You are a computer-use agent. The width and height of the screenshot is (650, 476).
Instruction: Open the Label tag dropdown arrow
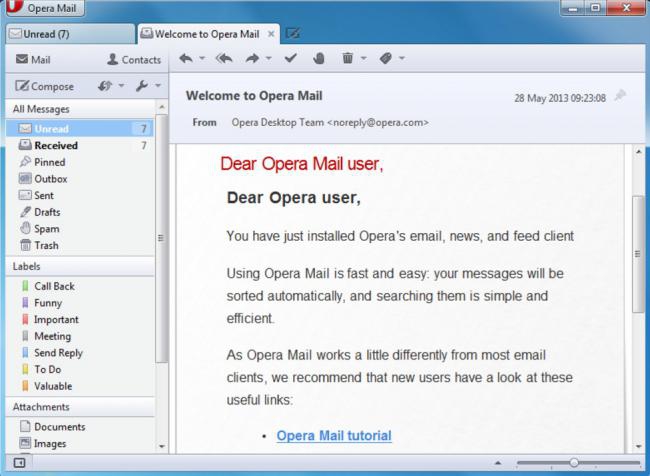click(x=402, y=58)
